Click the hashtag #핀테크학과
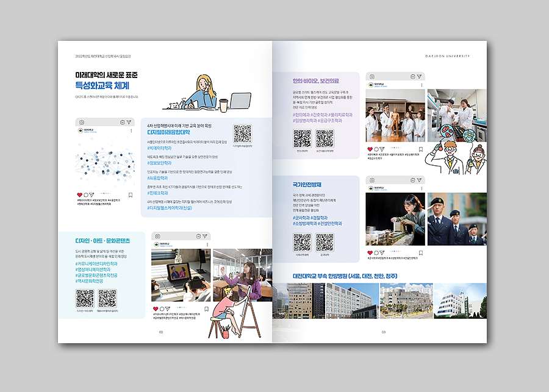The height and width of the screenshot is (392, 549). coord(157,193)
